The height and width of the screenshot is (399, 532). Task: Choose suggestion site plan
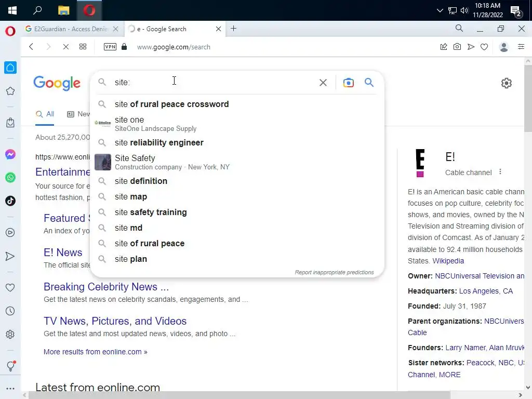click(x=237, y=259)
